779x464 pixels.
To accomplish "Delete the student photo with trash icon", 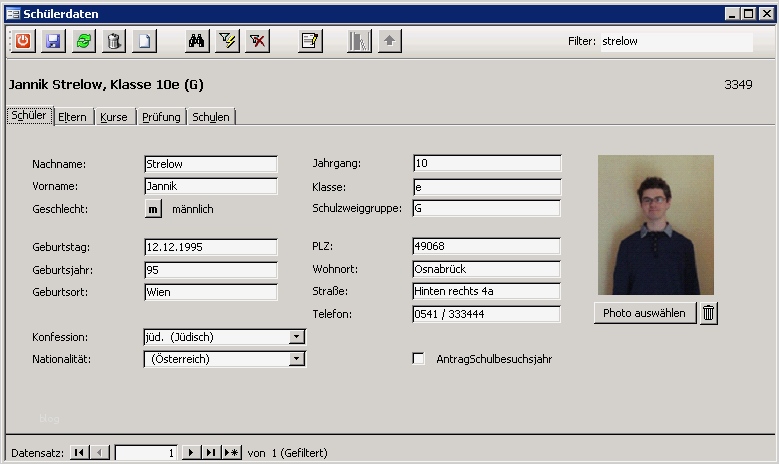I will click(708, 313).
